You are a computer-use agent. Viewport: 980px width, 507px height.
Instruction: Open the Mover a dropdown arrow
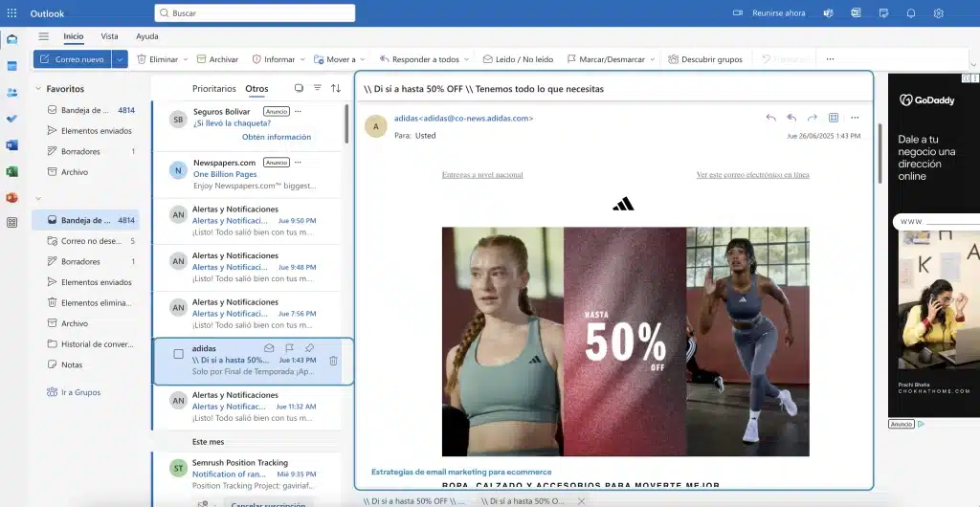(363, 59)
